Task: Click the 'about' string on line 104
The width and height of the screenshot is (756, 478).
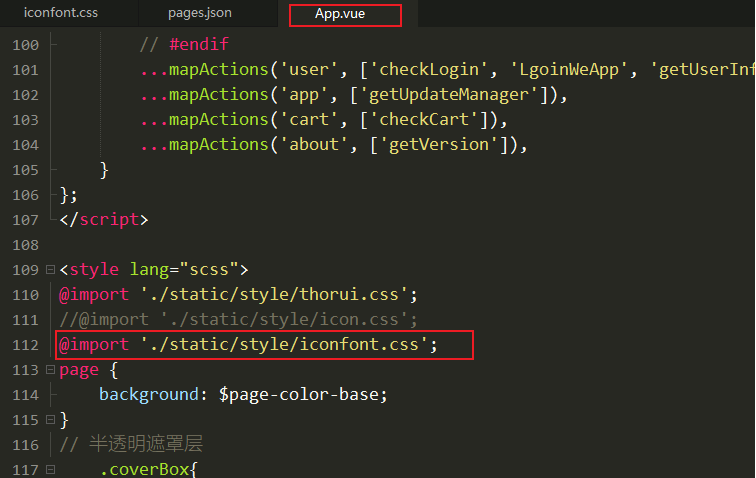Action: click(314, 145)
